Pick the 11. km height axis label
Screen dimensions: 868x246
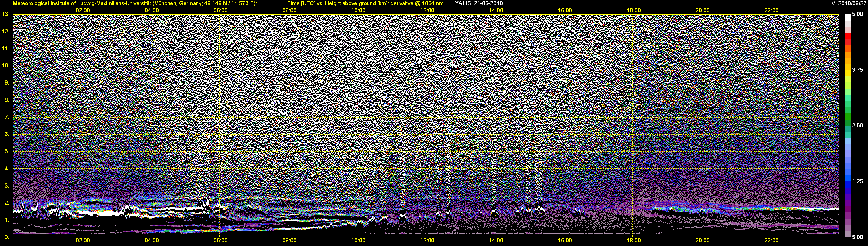[6, 49]
